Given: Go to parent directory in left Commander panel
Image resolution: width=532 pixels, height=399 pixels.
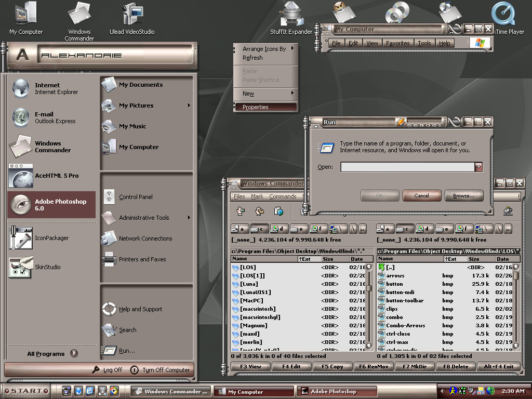Looking at the screenshot, I should click(x=363, y=229).
